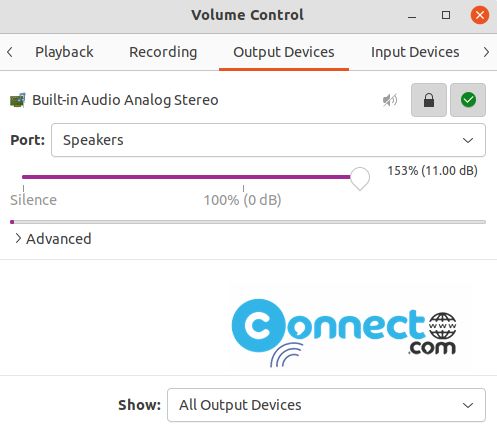This screenshot has height=431, width=497.
Task: Click the Connect globe www icon
Action: pos(442,326)
